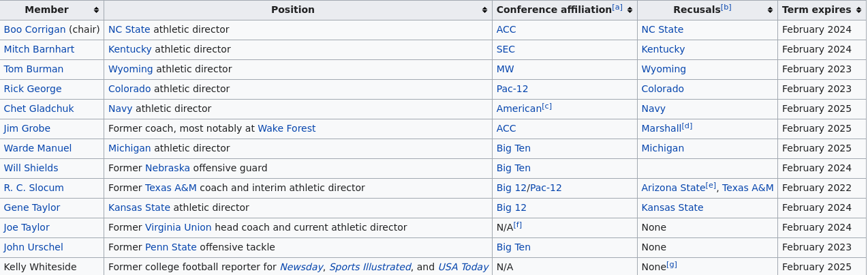Sort table by Position column arrows
This screenshot has height=275, width=868.
coord(484,10)
